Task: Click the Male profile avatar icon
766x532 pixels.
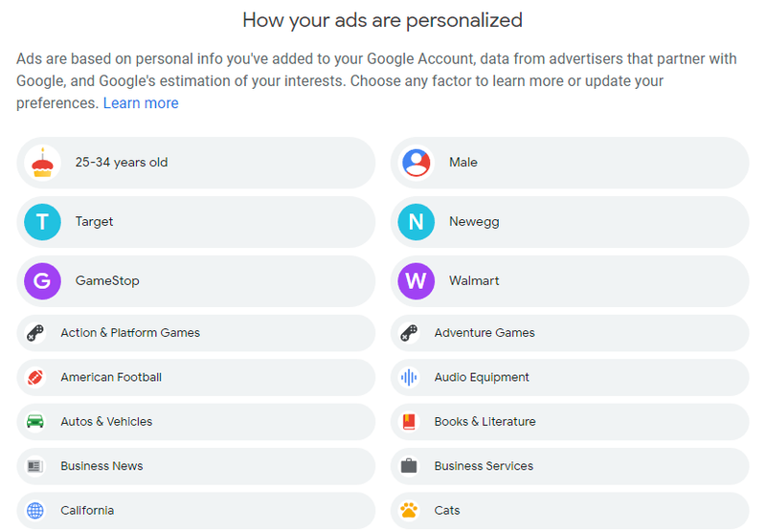Action: click(x=417, y=163)
